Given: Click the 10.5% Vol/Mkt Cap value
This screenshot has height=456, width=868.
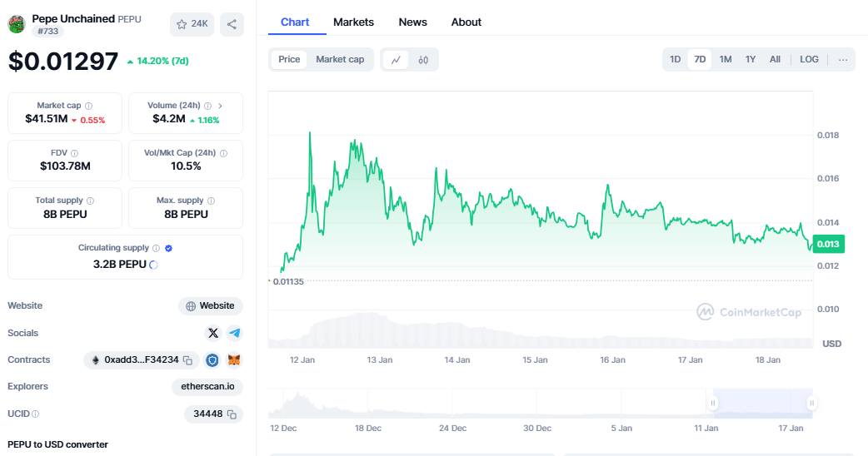Looking at the screenshot, I should pyautogui.click(x=186, y=166).
